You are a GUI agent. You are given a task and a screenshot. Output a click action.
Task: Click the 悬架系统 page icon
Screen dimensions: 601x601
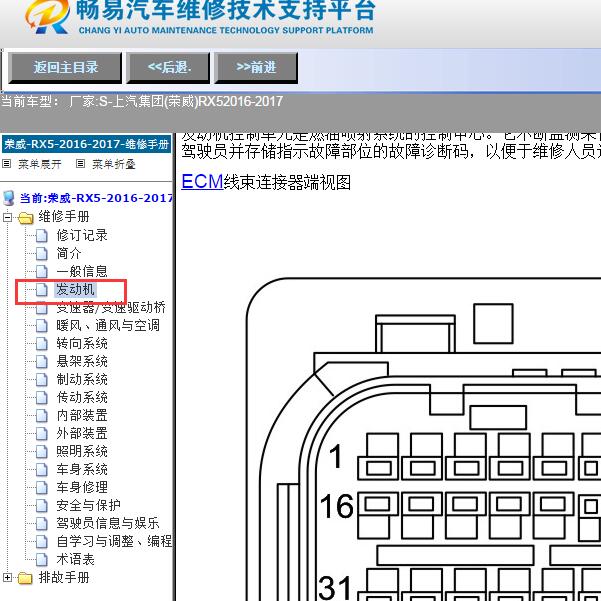42,362
